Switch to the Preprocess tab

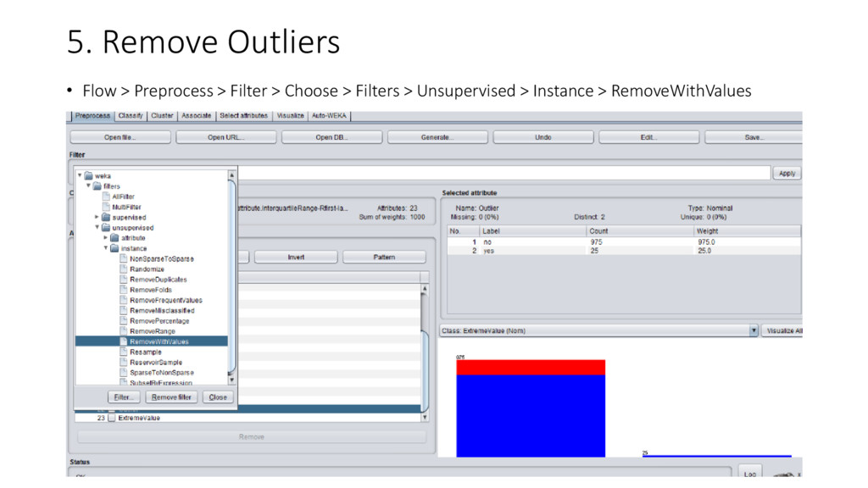pos(92,115)
